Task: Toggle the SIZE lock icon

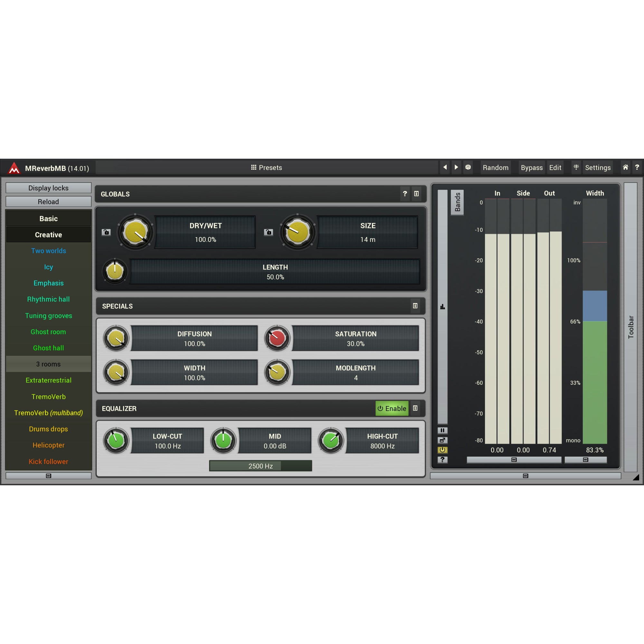Action: tap(268, 232)
